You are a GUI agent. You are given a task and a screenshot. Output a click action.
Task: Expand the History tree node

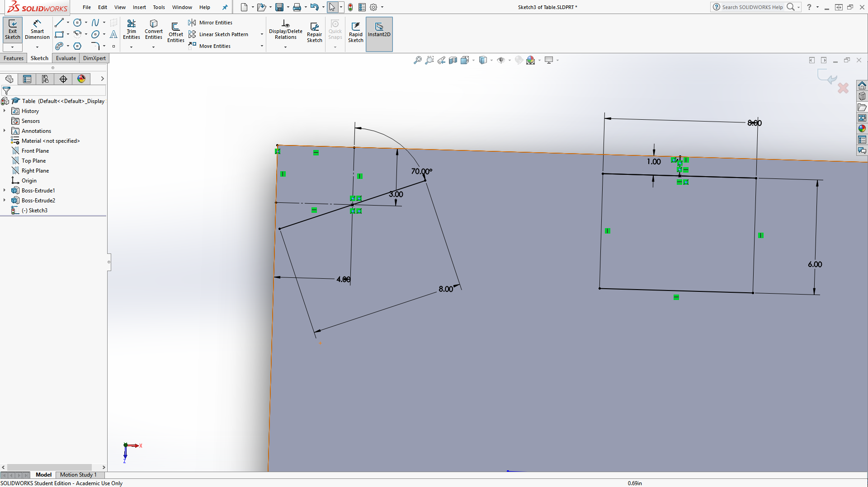pos(5,111)
